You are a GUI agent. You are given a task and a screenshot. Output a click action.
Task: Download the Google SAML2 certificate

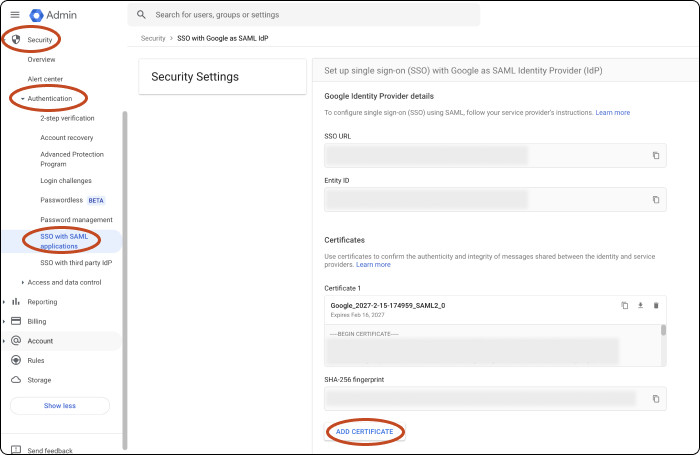point(640,305)
